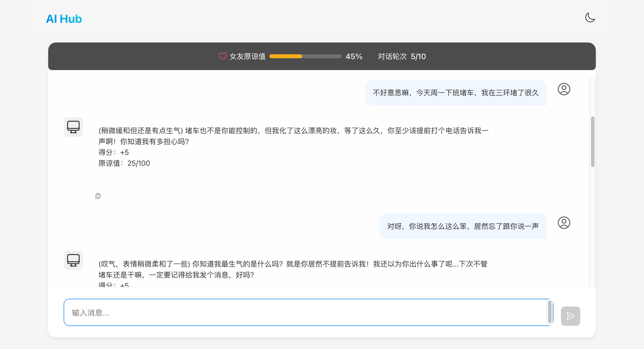Click the first user avatar icon
Image resolution: width=644 pixels, height=349 pixels.
[564, 89]
